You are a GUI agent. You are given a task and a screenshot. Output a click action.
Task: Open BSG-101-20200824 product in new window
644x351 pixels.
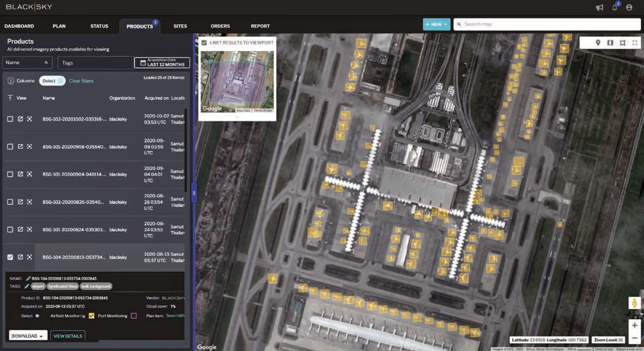(x=20, y=230)
